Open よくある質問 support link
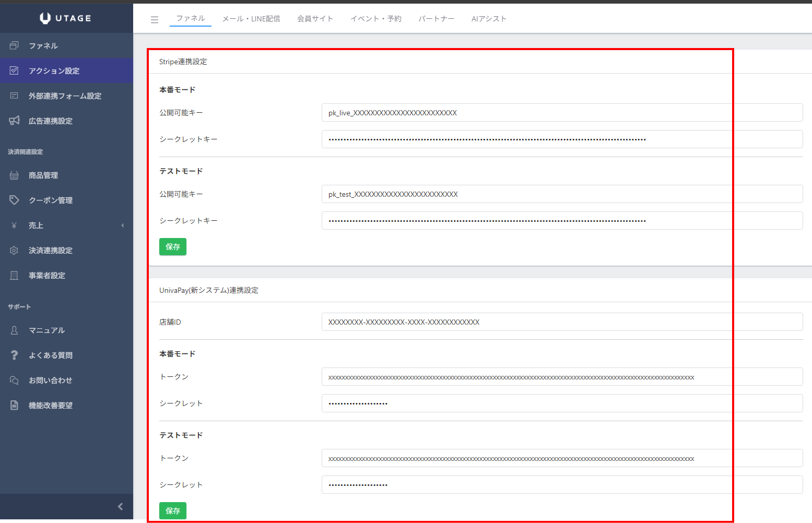Image resolution: width=812 pixels, height=523 pixels. tap(66, 355)
